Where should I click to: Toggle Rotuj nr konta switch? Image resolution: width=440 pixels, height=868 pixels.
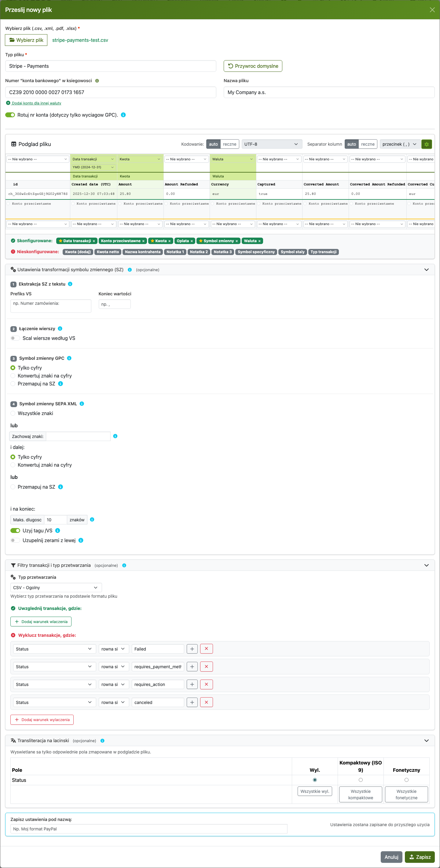[x=10, y=115]
